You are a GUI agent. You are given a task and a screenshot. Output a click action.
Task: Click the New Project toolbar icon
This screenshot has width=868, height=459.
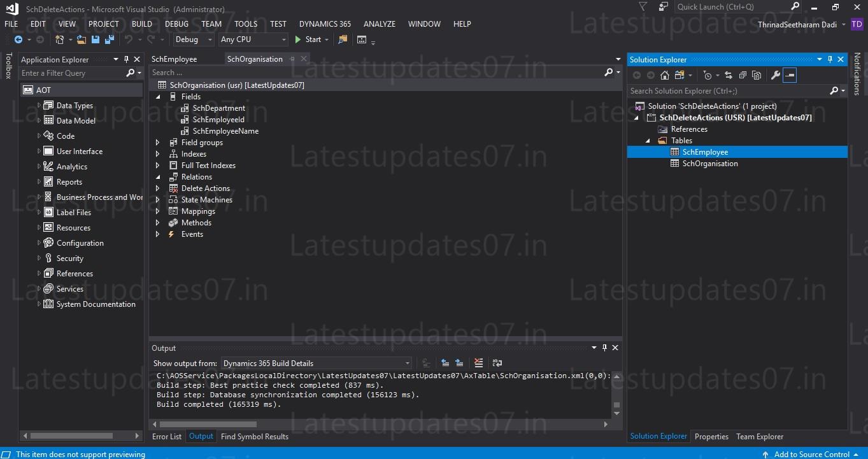(x=60, y=39)
